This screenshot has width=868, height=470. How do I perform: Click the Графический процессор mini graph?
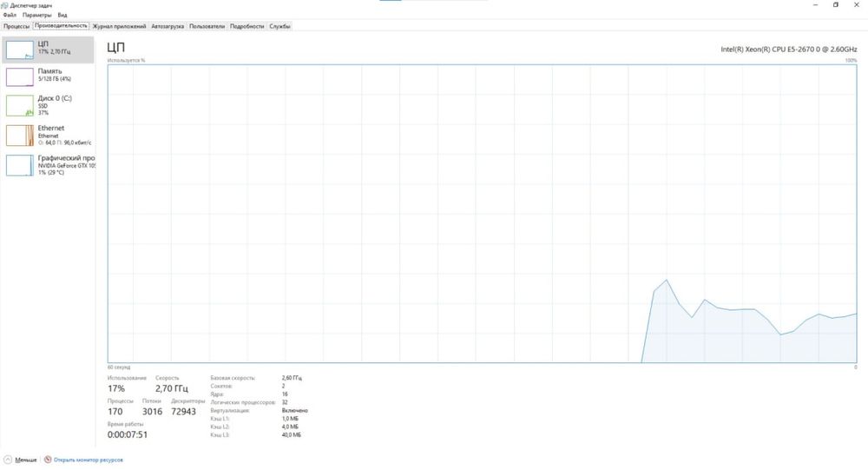[20, 165]
